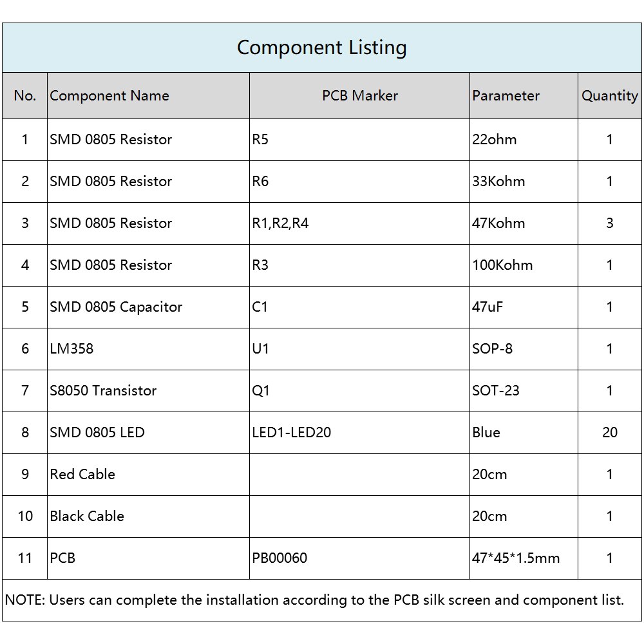
Task: Click the Black Cable row name
Action: pyautogui.click(x=87, y=516)
